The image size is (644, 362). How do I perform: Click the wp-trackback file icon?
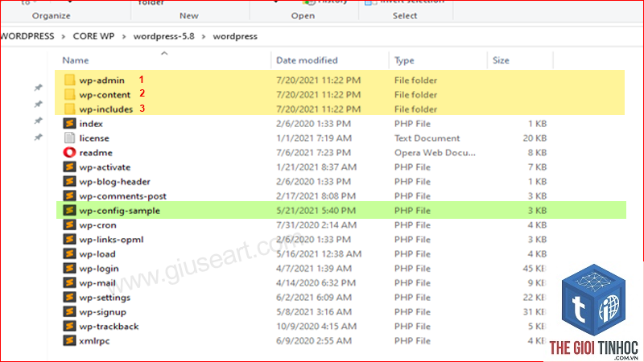point(69,327)
